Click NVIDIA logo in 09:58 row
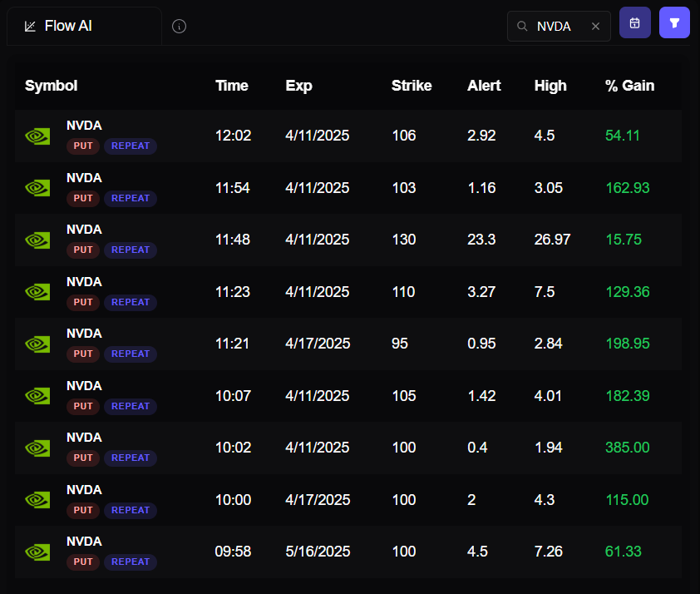This screenshot has width=700, height=594. pos(37,552)
